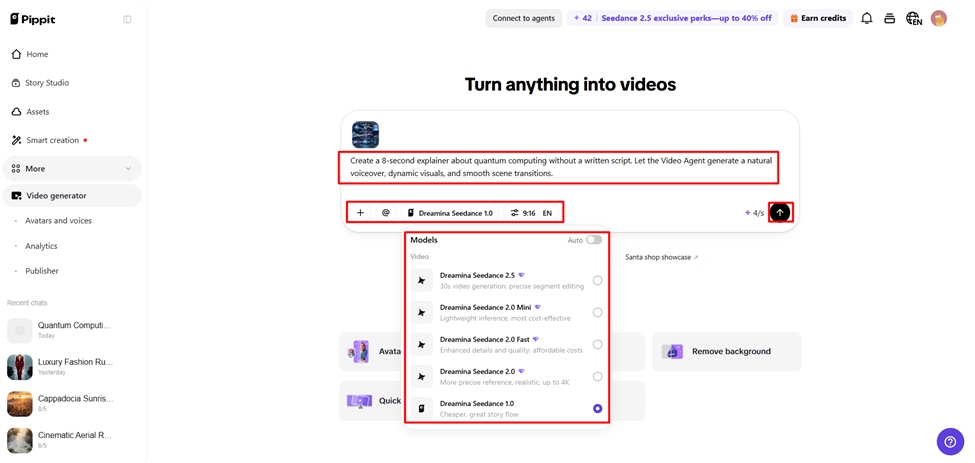Open the Avatar video card
975x463 pixels.
371,351
